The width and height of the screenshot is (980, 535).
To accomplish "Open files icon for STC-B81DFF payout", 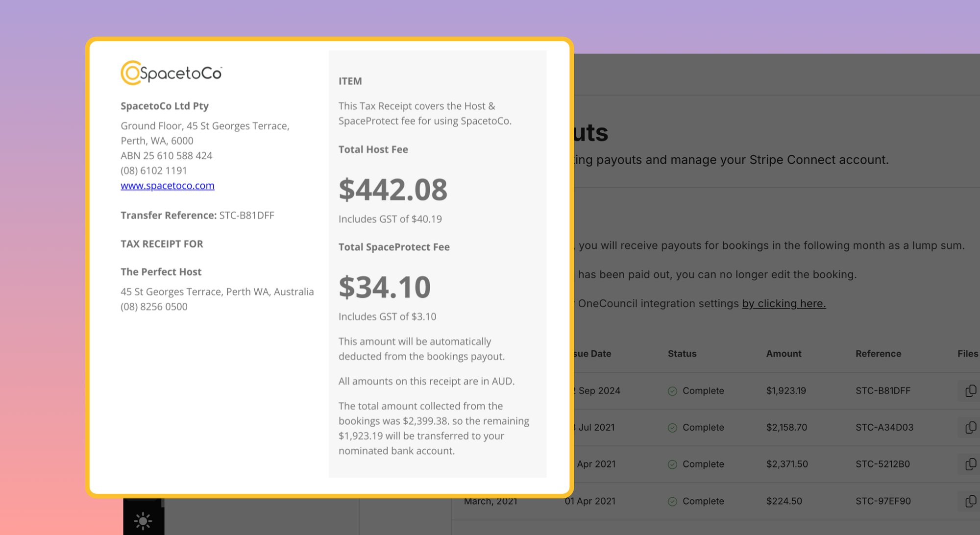I will pyautogui.click(x=970, y=391).
